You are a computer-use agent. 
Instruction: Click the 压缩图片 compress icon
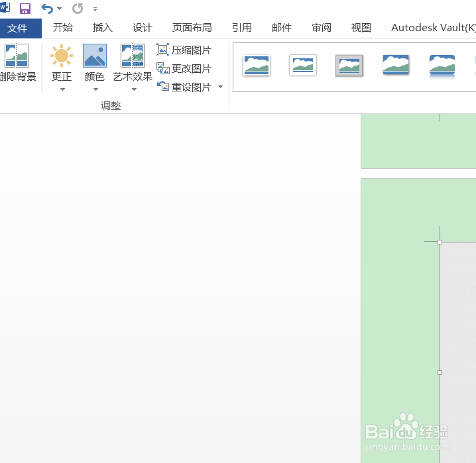(162, 50)
